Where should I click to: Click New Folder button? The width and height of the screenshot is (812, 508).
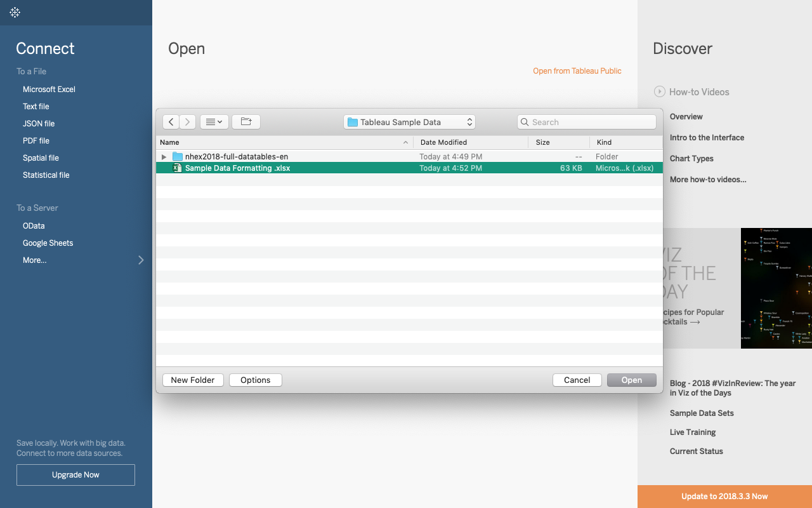click(193, 380)
